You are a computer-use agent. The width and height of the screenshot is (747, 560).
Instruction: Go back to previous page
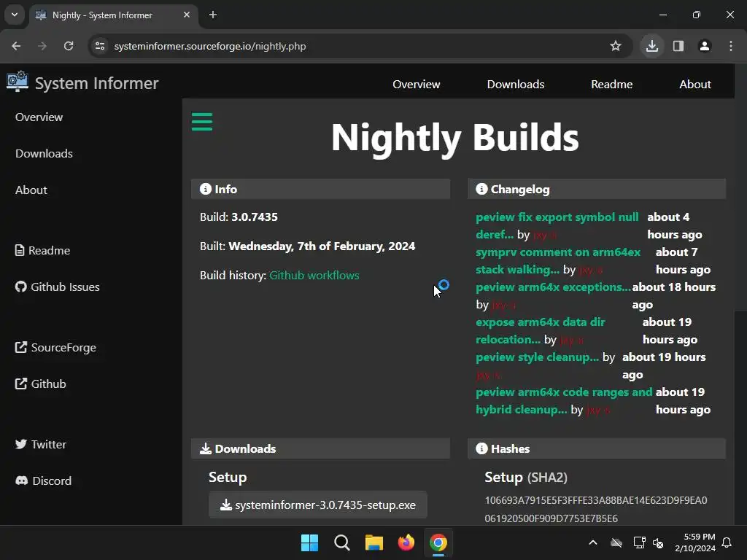point(16,46)
